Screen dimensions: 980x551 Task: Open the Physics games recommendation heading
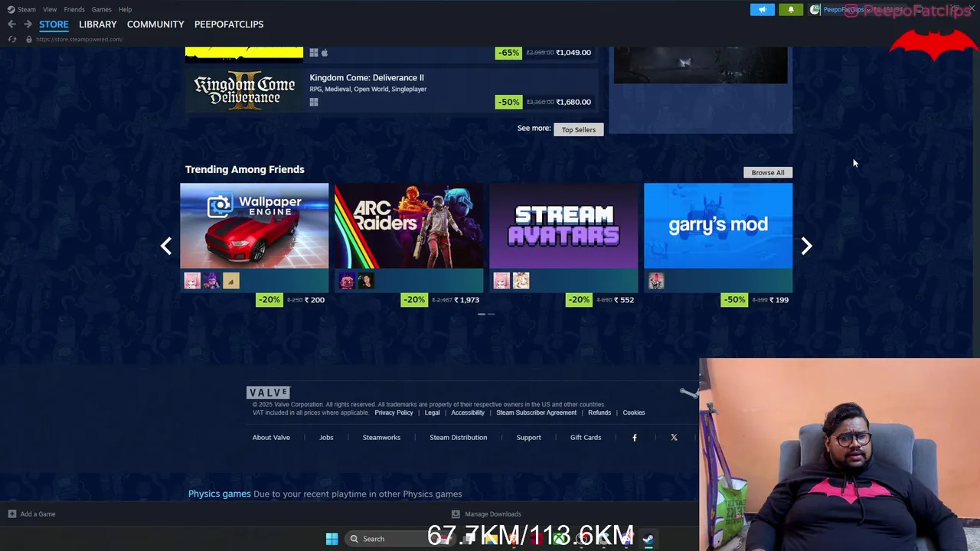coord(220,494)
